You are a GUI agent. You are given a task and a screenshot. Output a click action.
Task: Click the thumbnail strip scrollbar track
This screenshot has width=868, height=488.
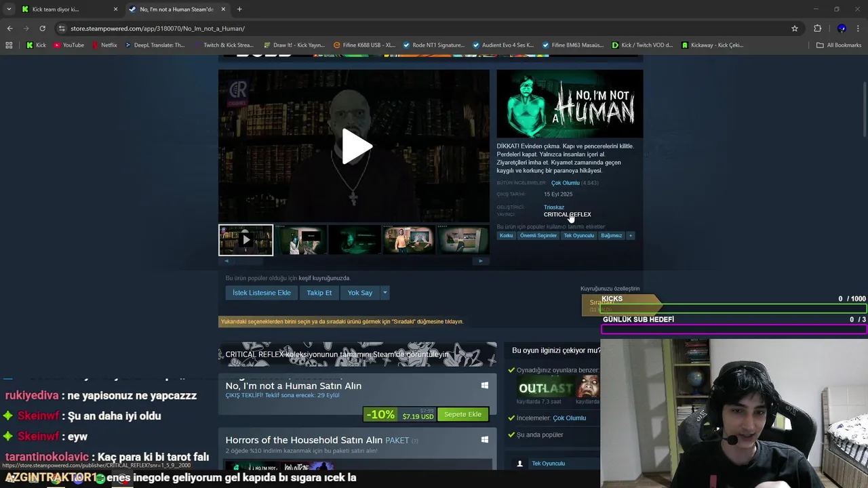(x=354, y=261)
